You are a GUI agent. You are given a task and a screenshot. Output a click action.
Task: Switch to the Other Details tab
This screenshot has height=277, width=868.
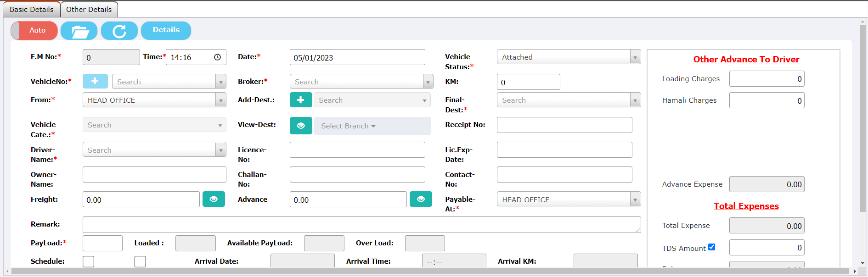click(x=89, y=9)
